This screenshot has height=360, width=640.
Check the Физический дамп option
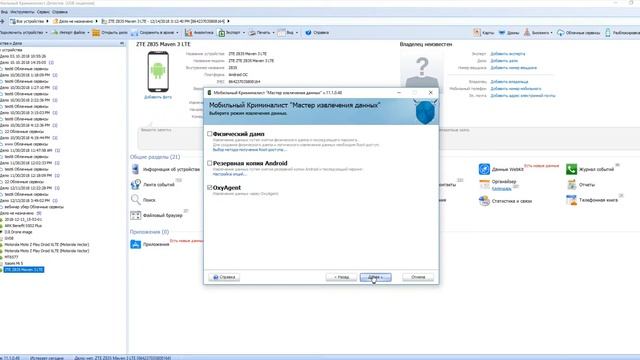[210, 134]
